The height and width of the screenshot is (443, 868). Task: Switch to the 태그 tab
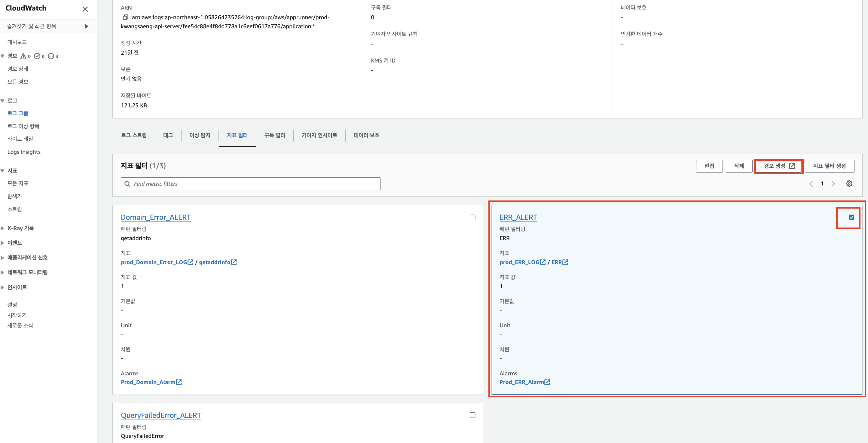click(x=168, y=135)
